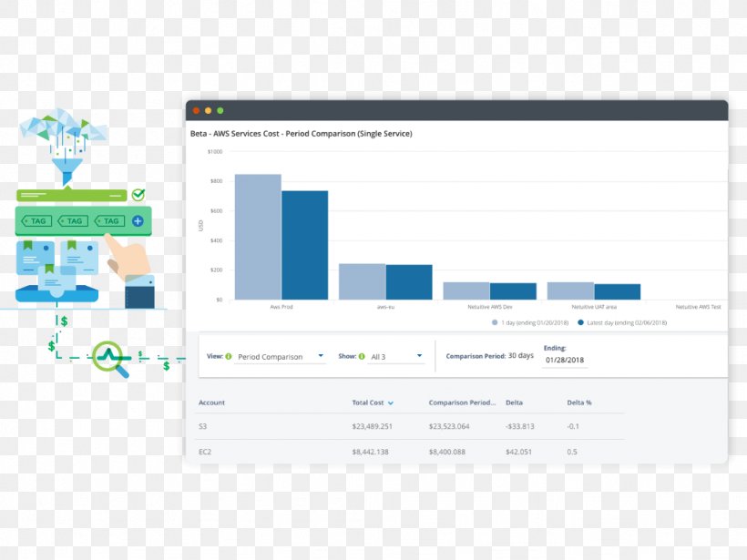The image size is (747, 560).
Task: Click the S3 delta percent -0.1
Action: (573, 426)
